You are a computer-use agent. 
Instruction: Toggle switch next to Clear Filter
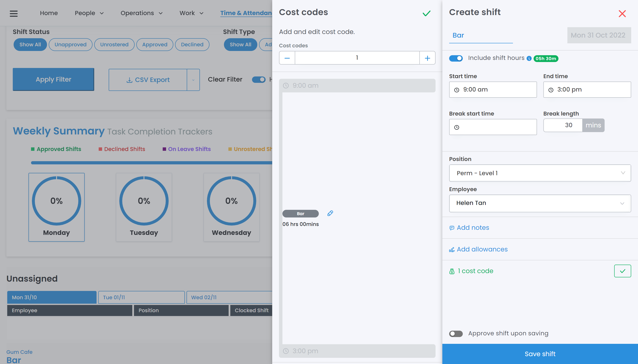[x=259, y=79]
